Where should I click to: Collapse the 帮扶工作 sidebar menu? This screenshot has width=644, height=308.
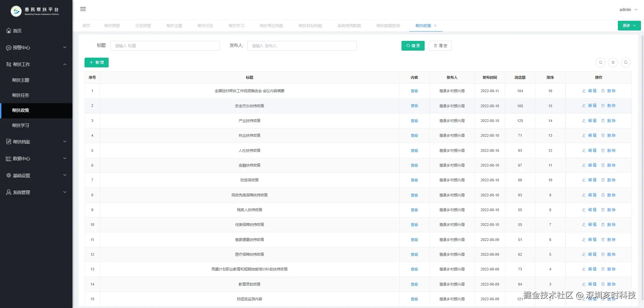pyautogui.click(x=36, y=64)
